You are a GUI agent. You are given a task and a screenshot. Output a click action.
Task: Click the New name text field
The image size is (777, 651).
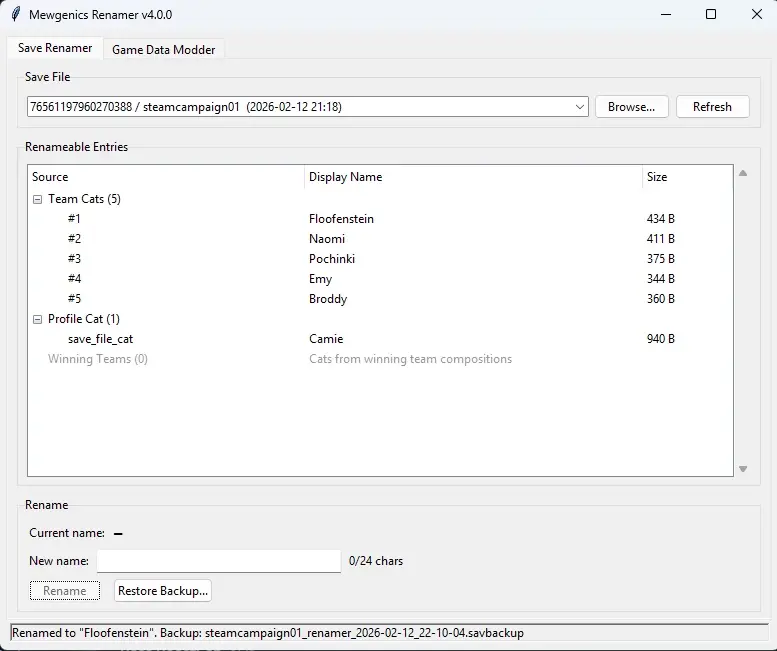point(218,561)
